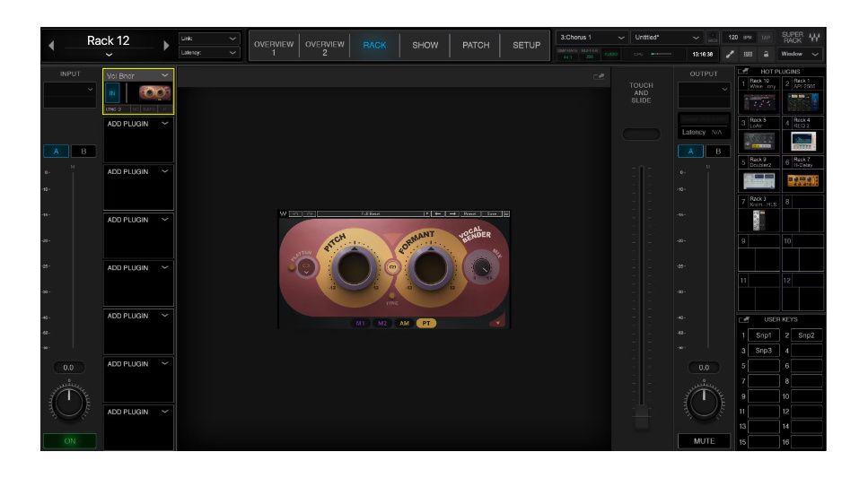The height and width of the screenshot is (478, 868).
Task: Open the 3:Chorus 1 snapshot dropdown
Action: click(592, 38)
